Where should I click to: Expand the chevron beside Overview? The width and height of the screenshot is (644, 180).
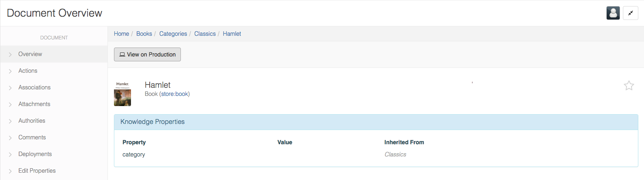pos(10,54)
